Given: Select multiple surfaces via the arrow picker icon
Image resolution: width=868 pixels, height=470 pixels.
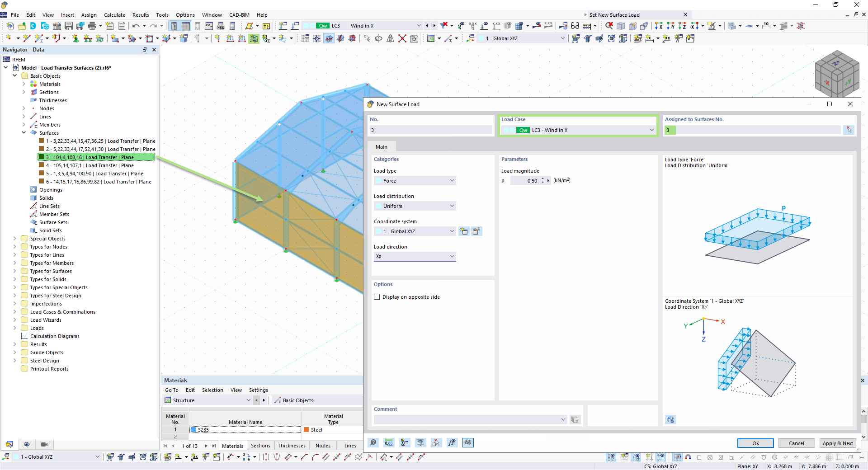Looking at the screenshot, I should pos(849,130).
